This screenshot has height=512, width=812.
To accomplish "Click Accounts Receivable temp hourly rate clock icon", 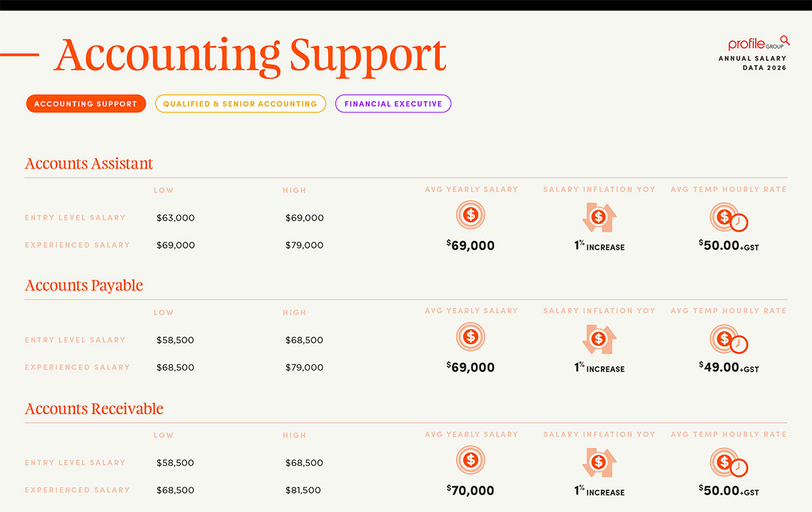I will pyautogui.click(x=729, y=463).
